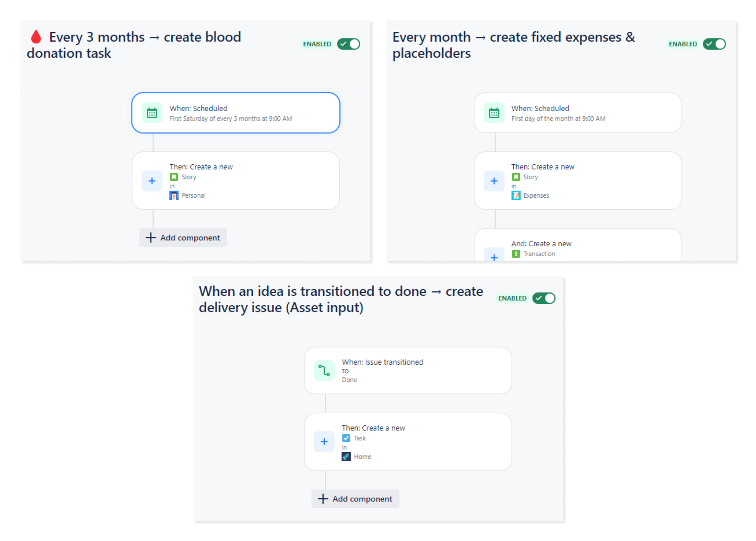Click the Personal project avatar
Viewport: 756px width, 541px height.
(x=174, y=196)
